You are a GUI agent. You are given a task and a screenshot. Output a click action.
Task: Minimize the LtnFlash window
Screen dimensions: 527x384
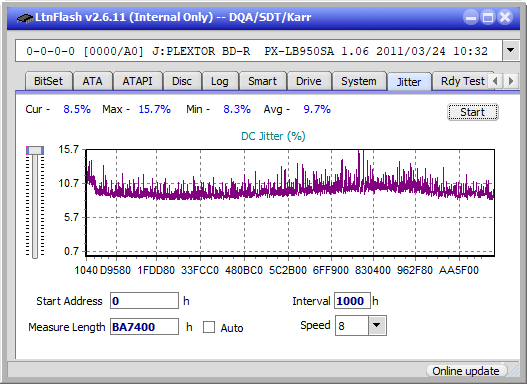coord(471,17)
